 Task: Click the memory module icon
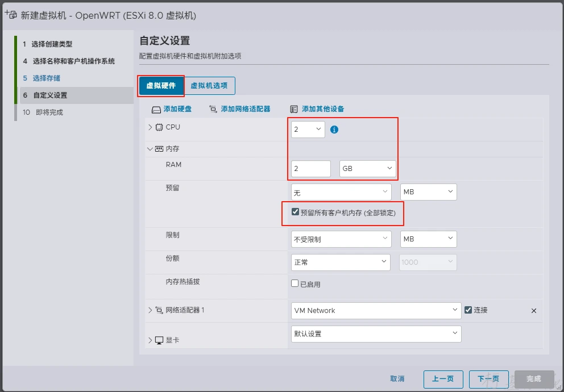tap(159, 149)
